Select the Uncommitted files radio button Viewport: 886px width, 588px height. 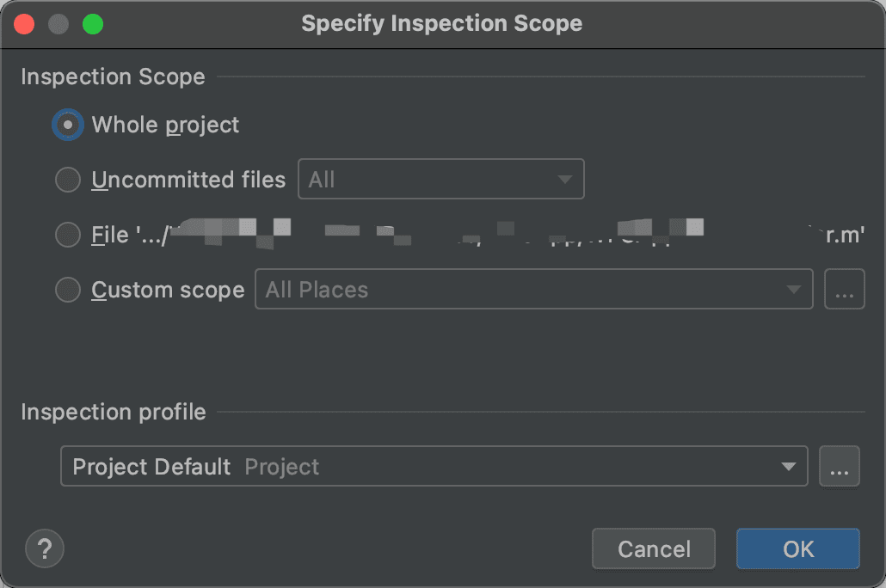(x=68, y=180)
